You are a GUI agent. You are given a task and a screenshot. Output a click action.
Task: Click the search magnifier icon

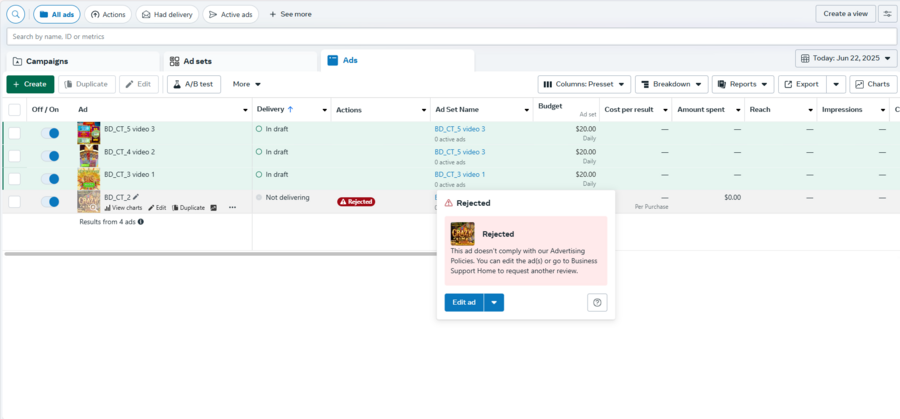click(x=16, y=14)
